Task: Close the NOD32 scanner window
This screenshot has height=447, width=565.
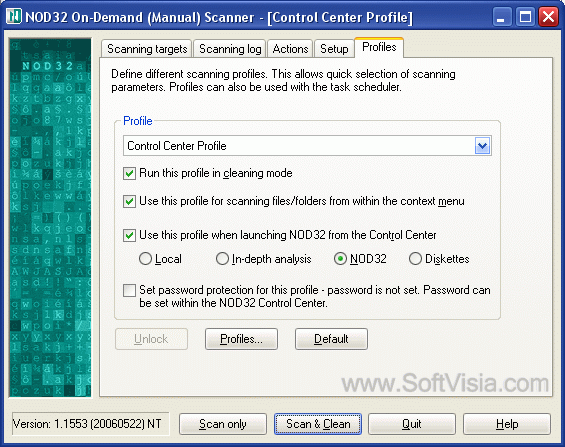Action: [548, 17]
